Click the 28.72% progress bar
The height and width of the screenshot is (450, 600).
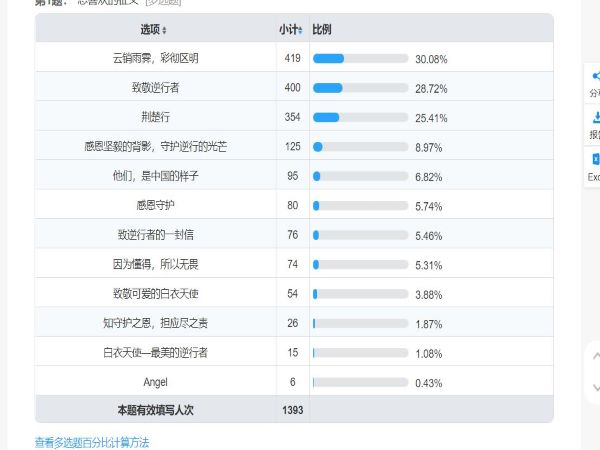point(360,88)
